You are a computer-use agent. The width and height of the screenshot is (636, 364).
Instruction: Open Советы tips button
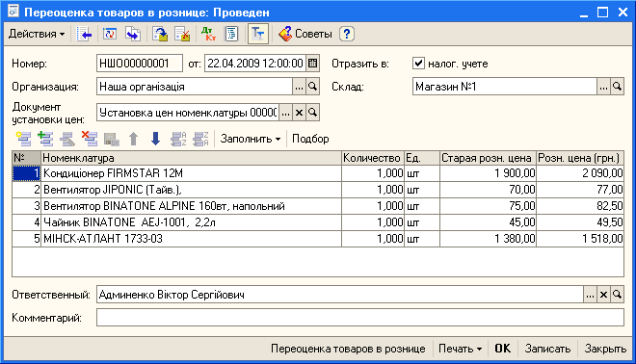coord(305,34)
